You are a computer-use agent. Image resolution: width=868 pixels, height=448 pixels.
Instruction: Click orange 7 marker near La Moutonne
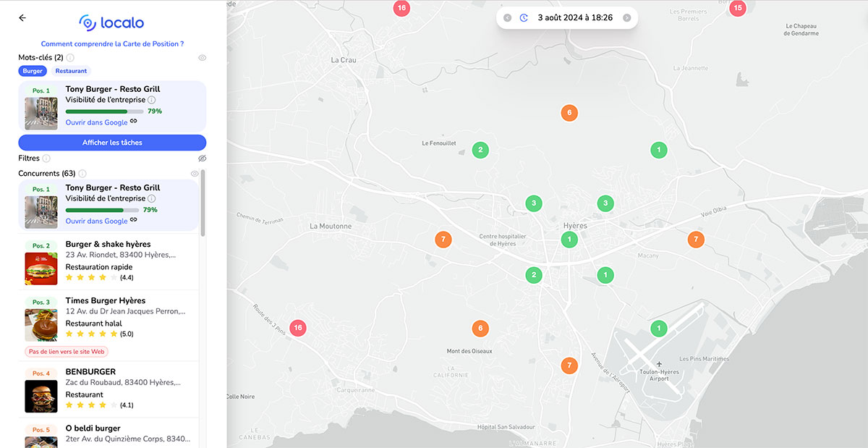[443, 240]
